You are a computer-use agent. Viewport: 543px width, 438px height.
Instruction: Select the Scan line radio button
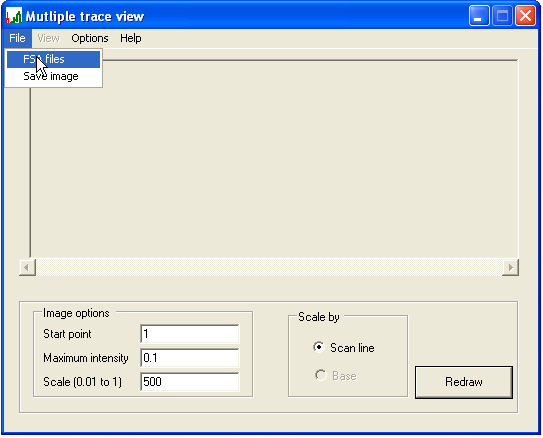click(x=319, y=347)
